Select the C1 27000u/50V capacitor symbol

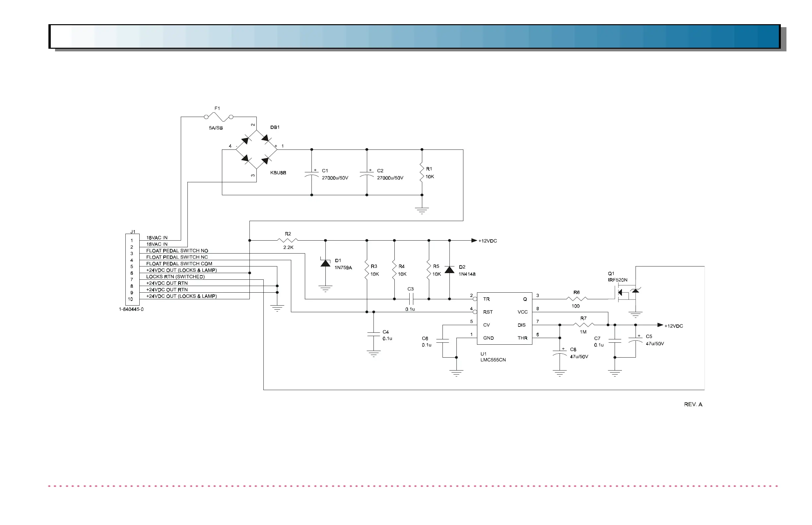(311, 174)
